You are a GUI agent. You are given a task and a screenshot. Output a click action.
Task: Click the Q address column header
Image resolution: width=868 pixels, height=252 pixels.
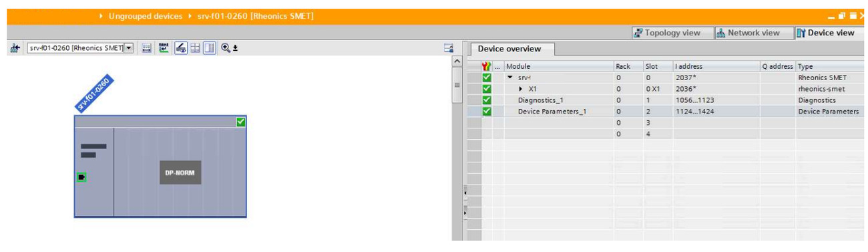click(779, 66)
